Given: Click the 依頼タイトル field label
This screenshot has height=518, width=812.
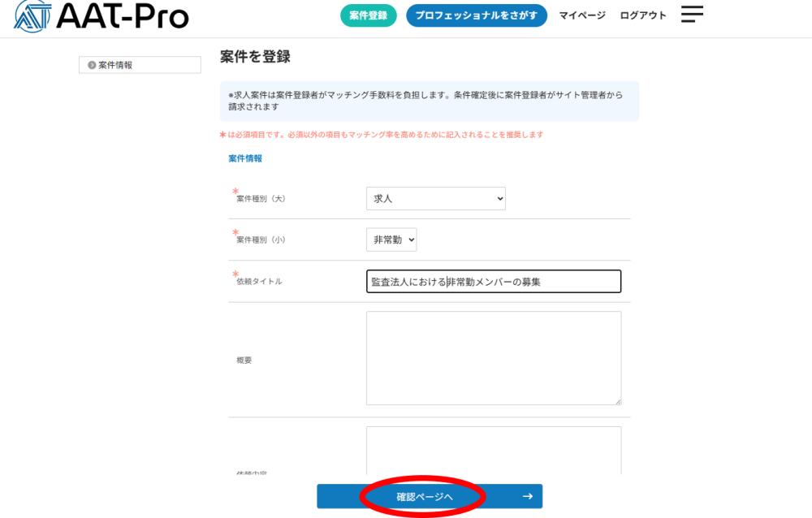Looking at the screenshot, I should click(259, 282).
